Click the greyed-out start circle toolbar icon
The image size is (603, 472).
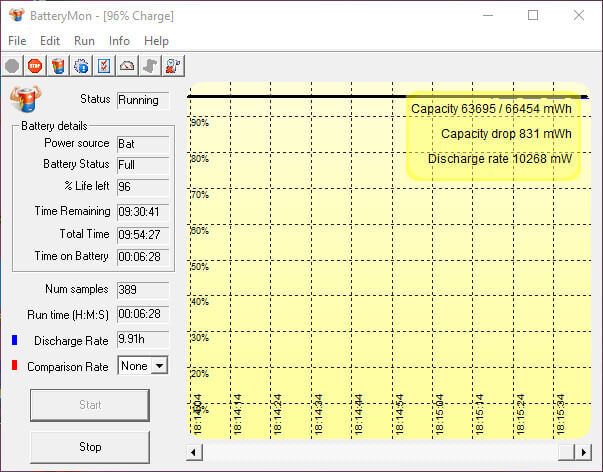point(12,66)
